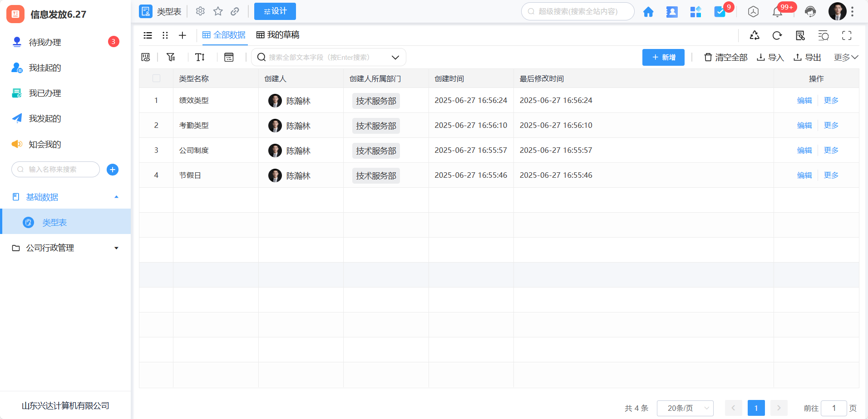The image size is (868, 419).
Task: Expand the 公司行政管理 folder
Action: 116,248
